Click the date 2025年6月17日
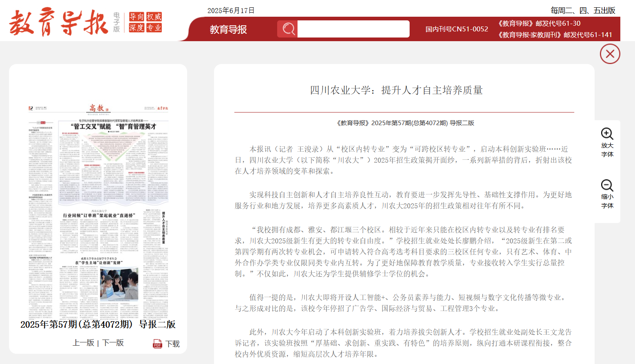Screen dimensions: 635x364 231,10
